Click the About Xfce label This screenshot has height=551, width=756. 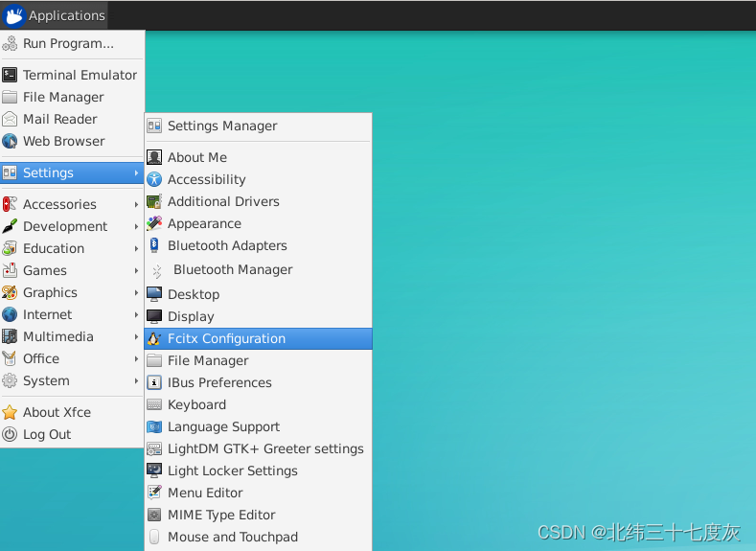pyautogui.click(x=57, y=412)
